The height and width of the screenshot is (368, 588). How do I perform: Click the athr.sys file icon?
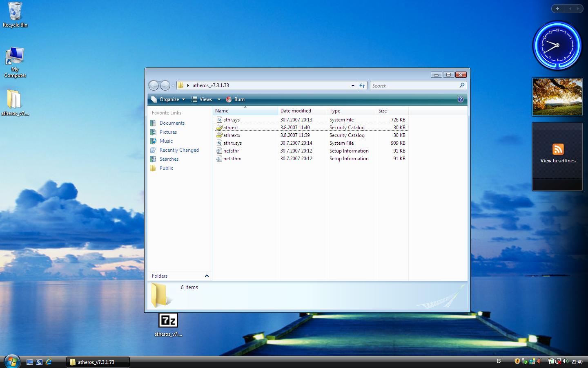pyautogui.click(x=219, y=120)
